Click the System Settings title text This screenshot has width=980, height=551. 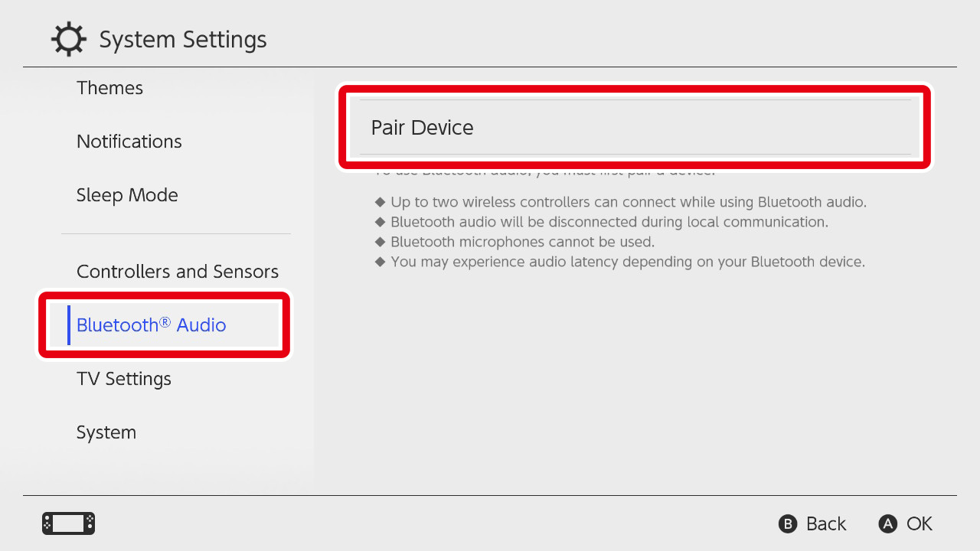(183, 39)
